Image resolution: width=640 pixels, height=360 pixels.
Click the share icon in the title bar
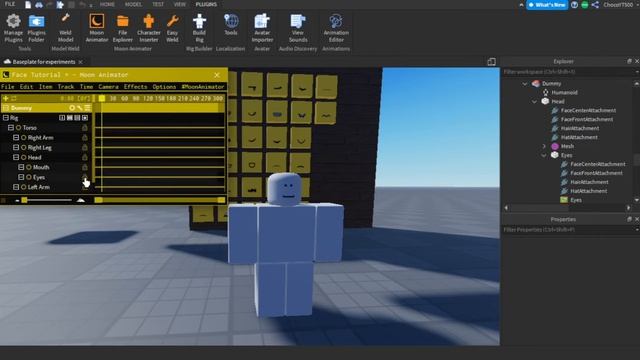pyautogui.click(x=595, y=5)
